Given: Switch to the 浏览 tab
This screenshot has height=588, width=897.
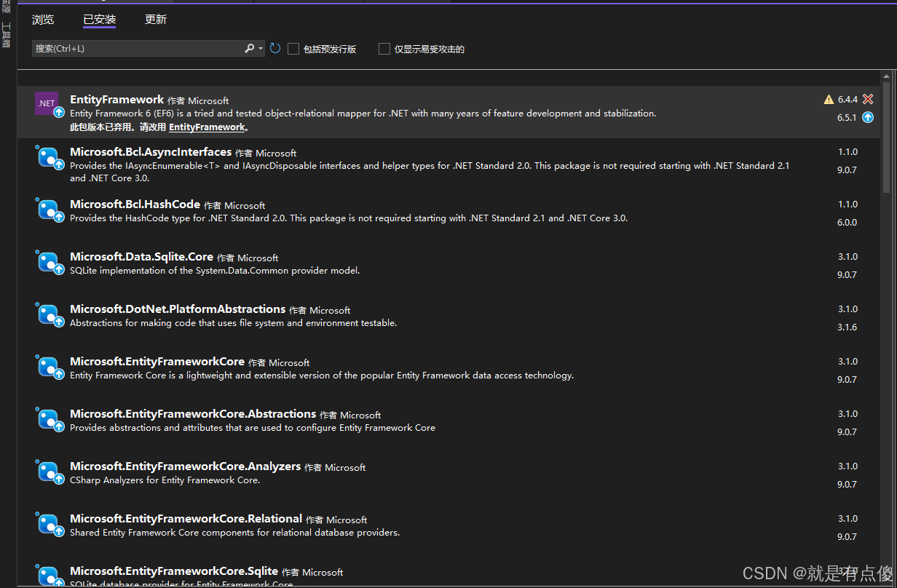Looking at the screenshot, I should [43, 20].
